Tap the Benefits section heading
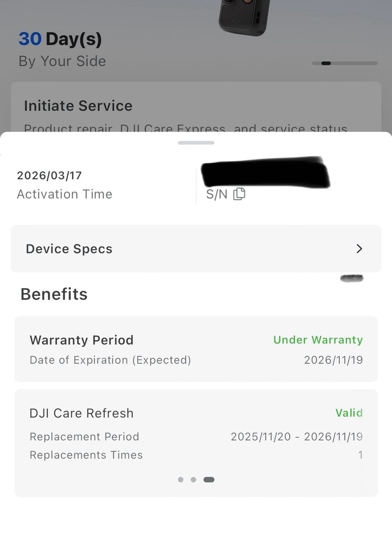The image size is (392, 542). [x=54, y=294]
